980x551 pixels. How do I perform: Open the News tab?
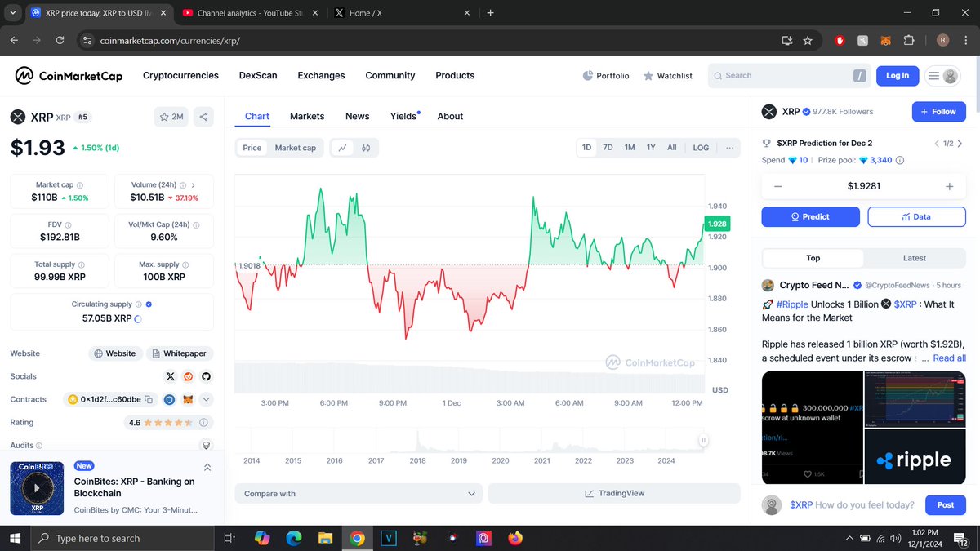click(358, 116)
